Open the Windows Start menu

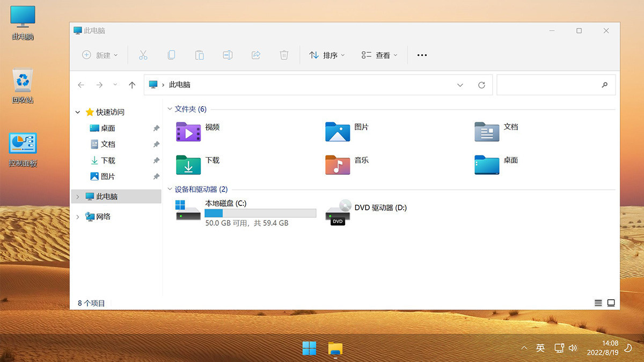click(309, 349)
